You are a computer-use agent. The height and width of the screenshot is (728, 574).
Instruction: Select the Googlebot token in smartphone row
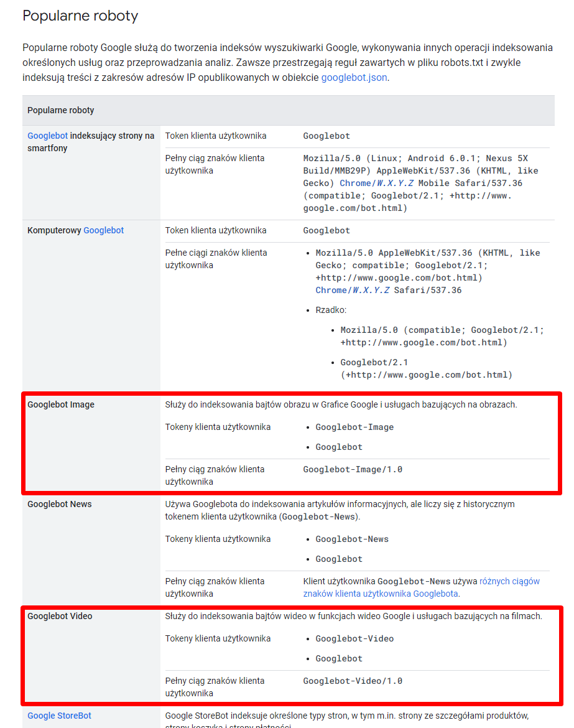326,136
